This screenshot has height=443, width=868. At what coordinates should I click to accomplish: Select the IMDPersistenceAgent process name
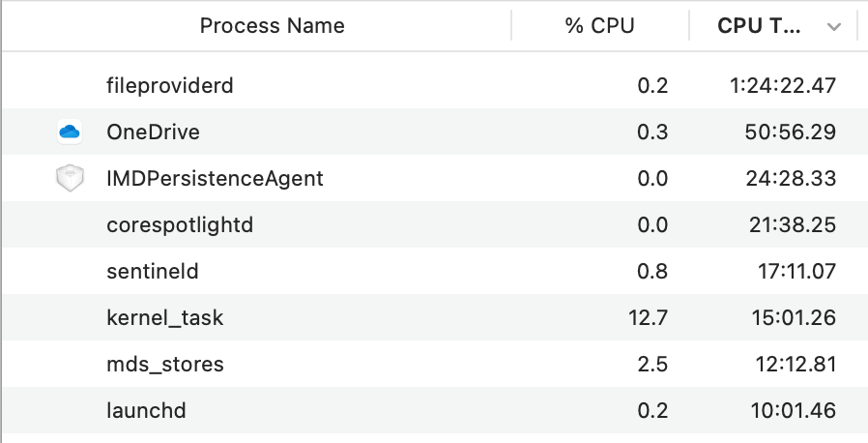coord(215,178)
